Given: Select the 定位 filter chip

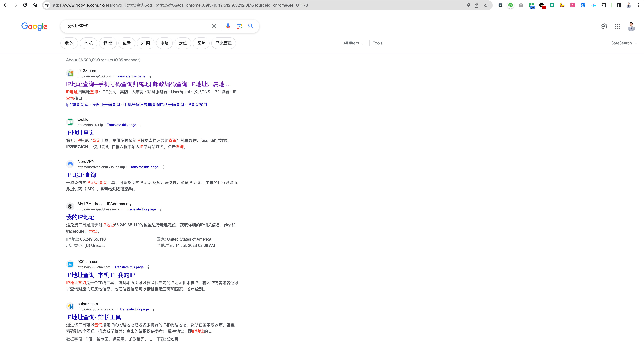Looking at the screenshot, I should coord(183,43).
